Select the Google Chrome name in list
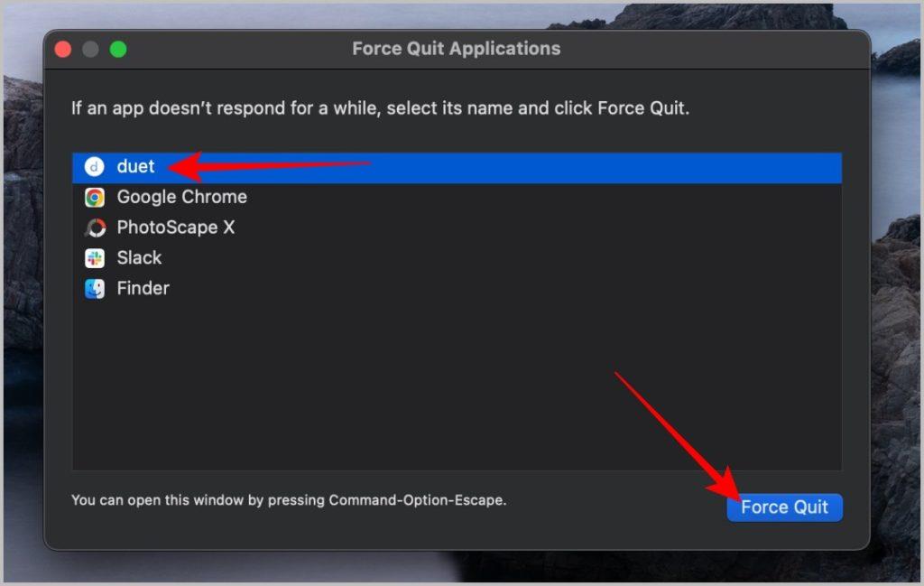 pyautogui.click(x=181, y=197)
